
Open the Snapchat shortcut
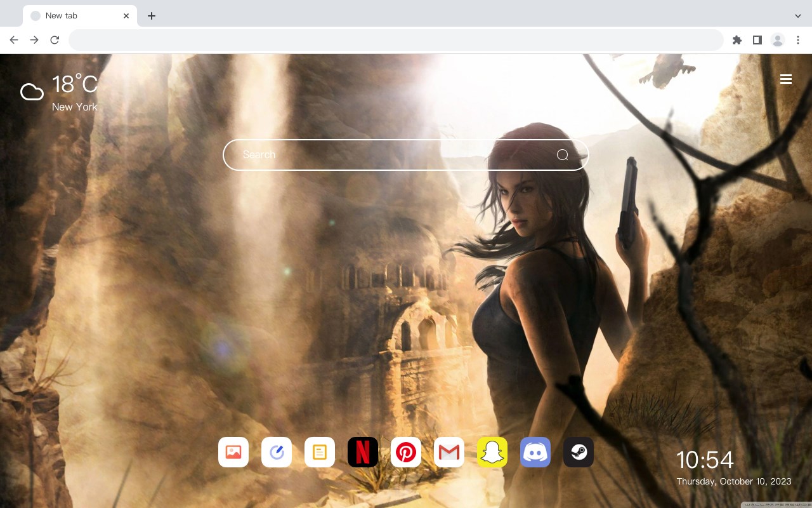[x=492, y=452]
